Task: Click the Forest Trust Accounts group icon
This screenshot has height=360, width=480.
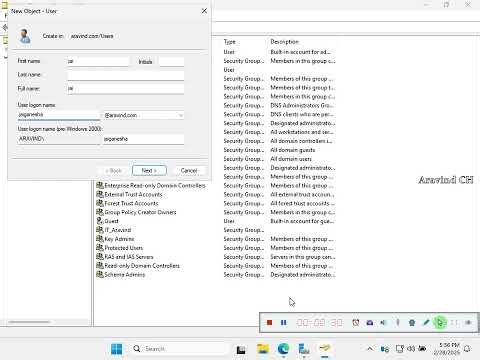Action: [100, 203]
